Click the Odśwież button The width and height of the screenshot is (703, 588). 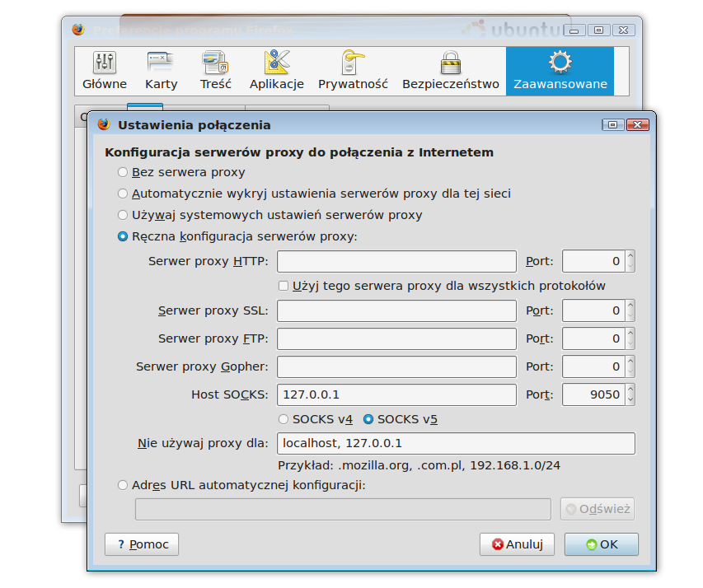(598, 509)
